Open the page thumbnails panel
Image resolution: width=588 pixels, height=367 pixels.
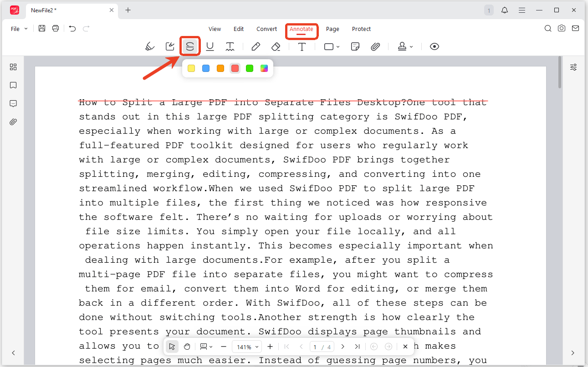tap(13, 67)
